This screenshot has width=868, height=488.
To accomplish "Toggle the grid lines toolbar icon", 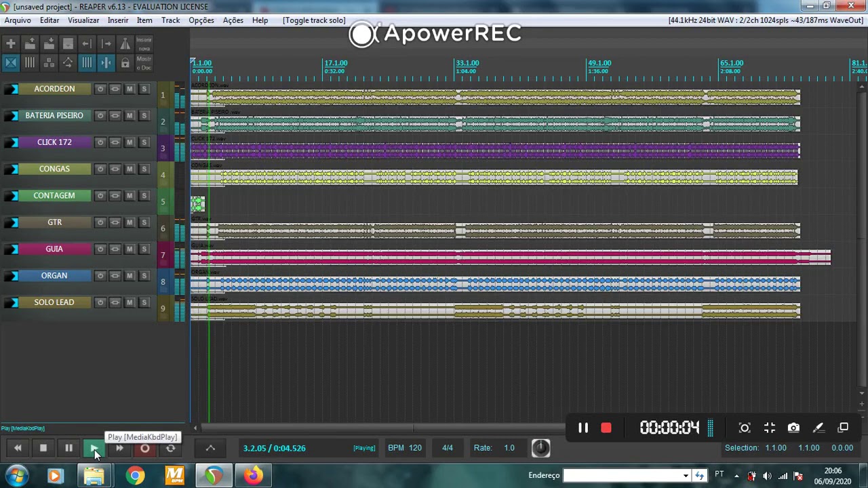I will pyautogui.click(x=87, y=62).
